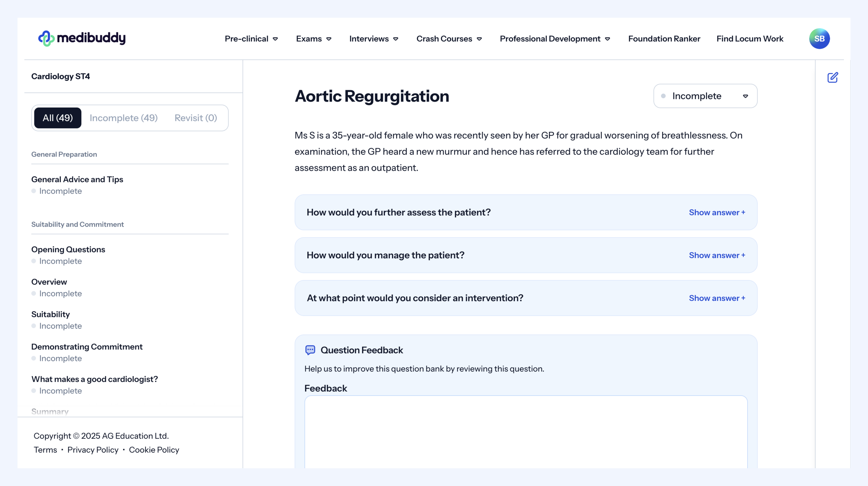This screenshot has width=868, height=486.
Task: Switch to the Incomplete (49) tab
Action: click(x=124, y=118)
